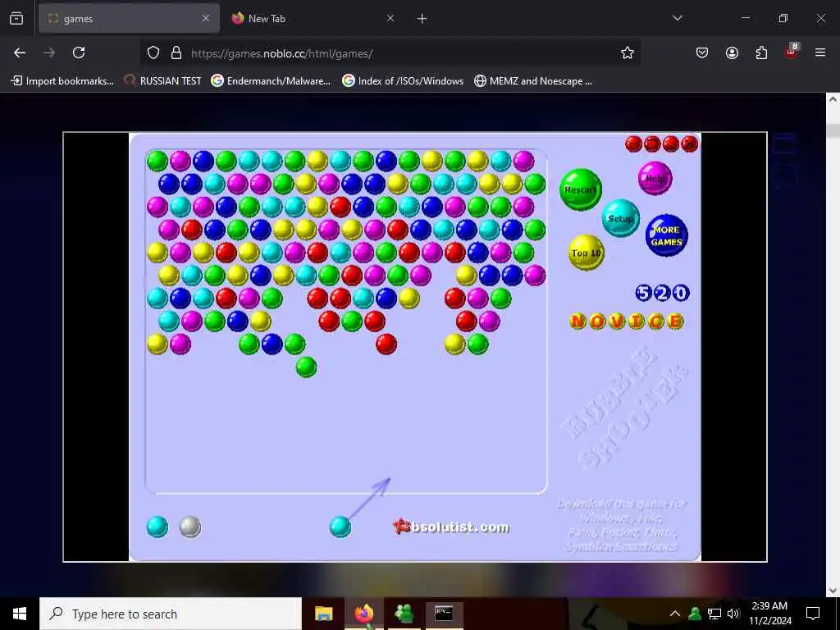Open a new tab with the plus button
The width and height of the screenshot is (840, 630).
(422, 19)
